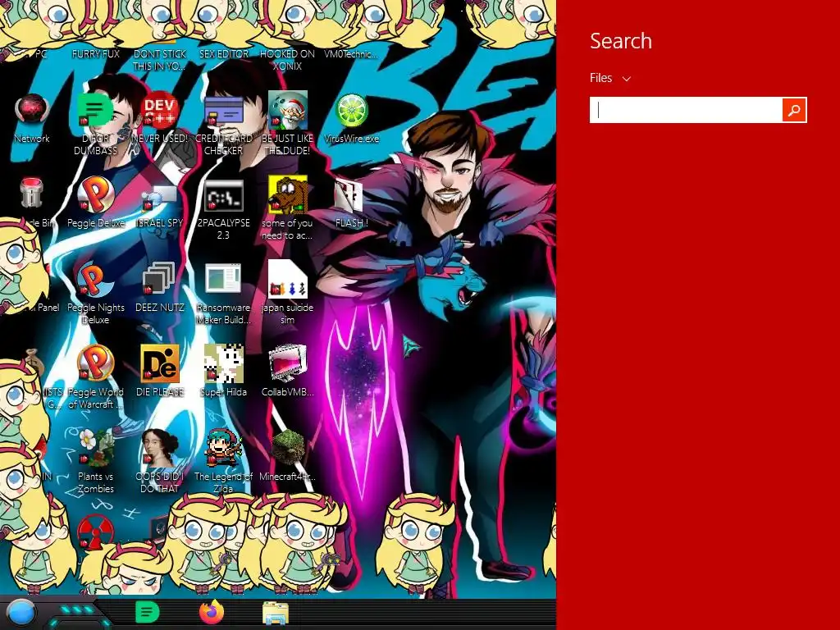
Task: Select the japan sim file icon
Action: coord(288,280)
